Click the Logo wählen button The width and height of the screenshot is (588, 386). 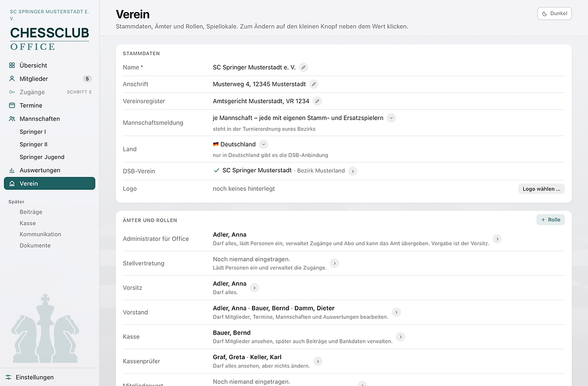(x=541, y=189)
